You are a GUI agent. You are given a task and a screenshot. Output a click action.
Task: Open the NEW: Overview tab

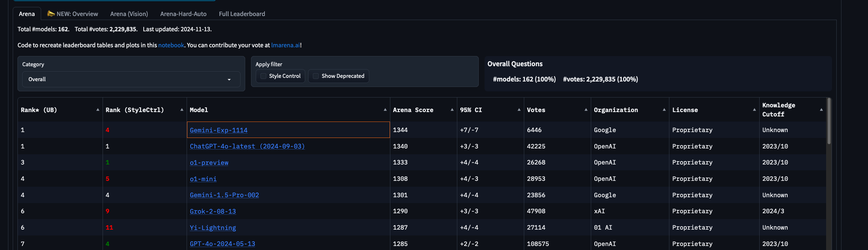coord(73,14)
